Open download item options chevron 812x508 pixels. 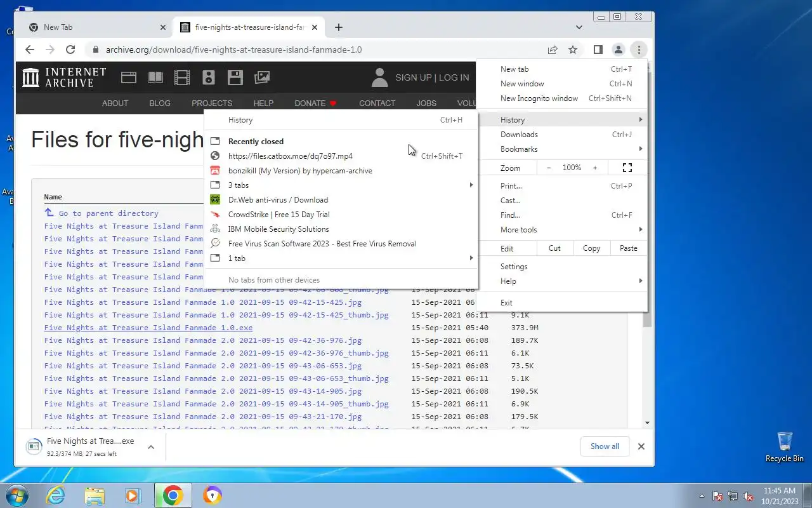pyautogui.click(x=151, y=447)
